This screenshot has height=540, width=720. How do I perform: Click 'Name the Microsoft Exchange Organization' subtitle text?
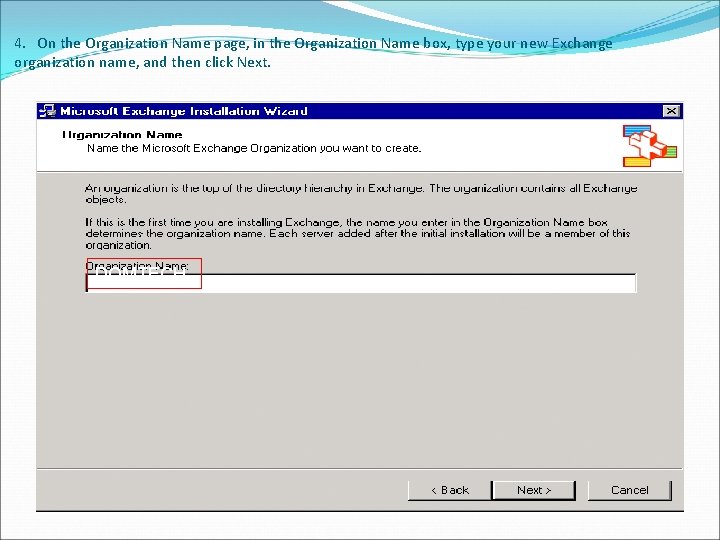coord(254,148)
